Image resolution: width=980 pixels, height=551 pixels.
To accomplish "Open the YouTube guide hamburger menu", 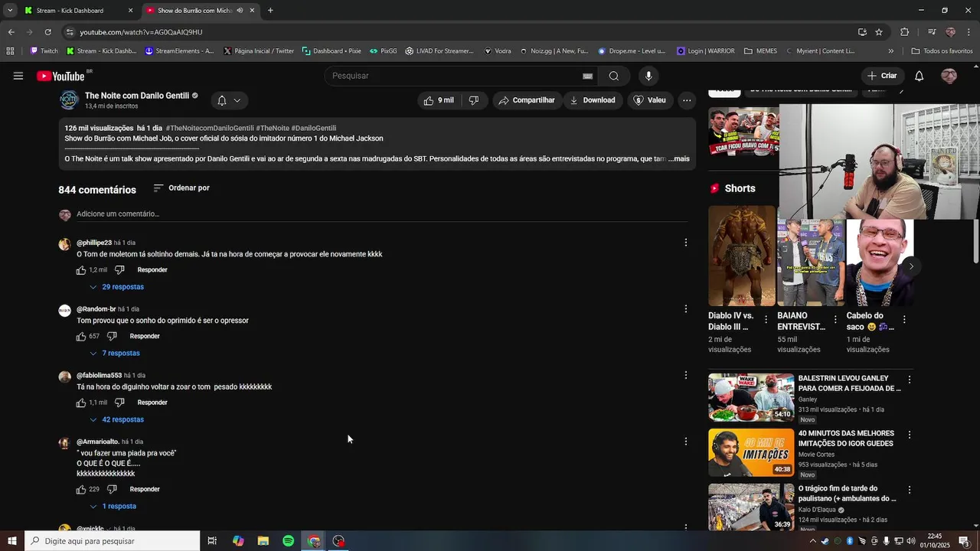I will (18, 76).
